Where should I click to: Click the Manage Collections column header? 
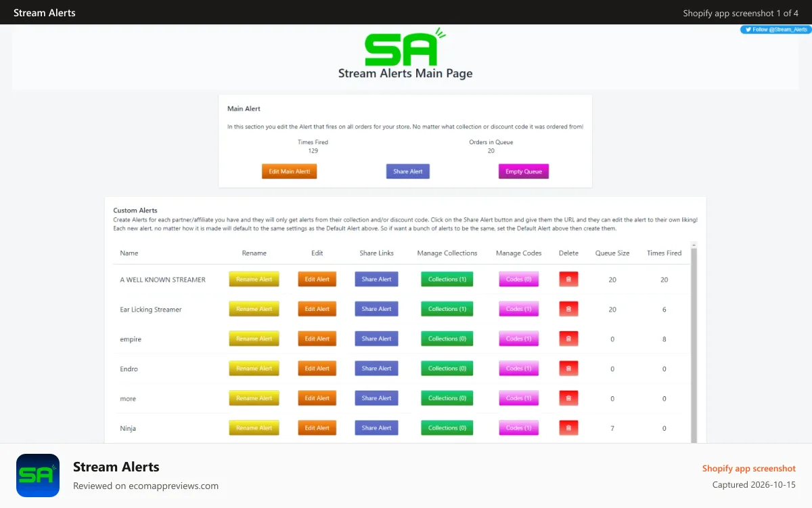(447, 253)
